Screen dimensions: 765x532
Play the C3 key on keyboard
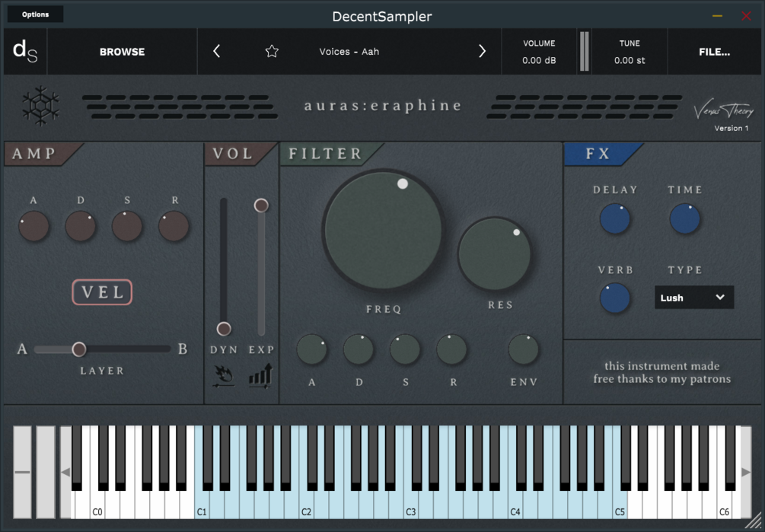pyautogui.click(x=411, y=505)
